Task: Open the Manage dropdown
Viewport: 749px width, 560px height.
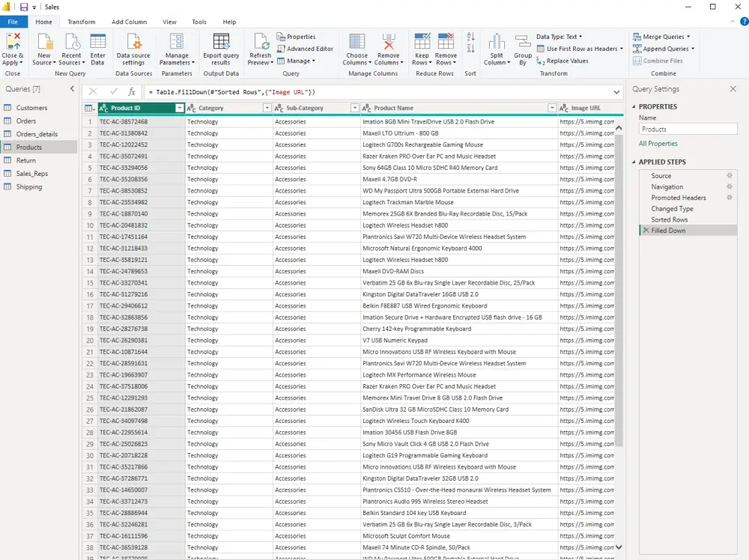Action: click(296, 61)
